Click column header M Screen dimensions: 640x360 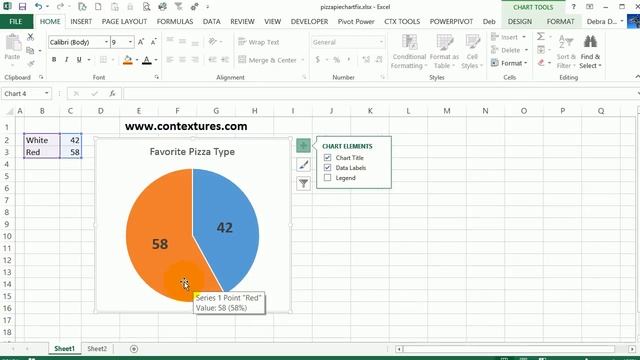pos(447,111)
